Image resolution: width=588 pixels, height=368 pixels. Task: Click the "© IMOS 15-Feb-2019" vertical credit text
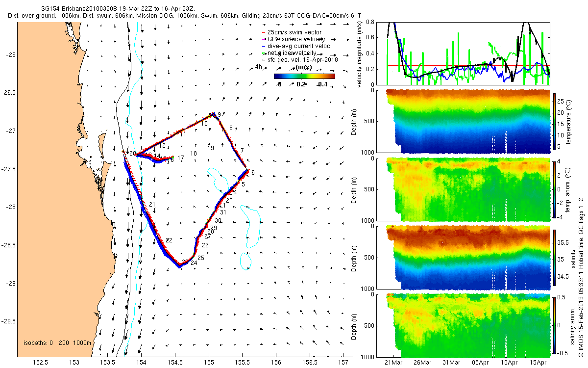(x=581, y=327)
